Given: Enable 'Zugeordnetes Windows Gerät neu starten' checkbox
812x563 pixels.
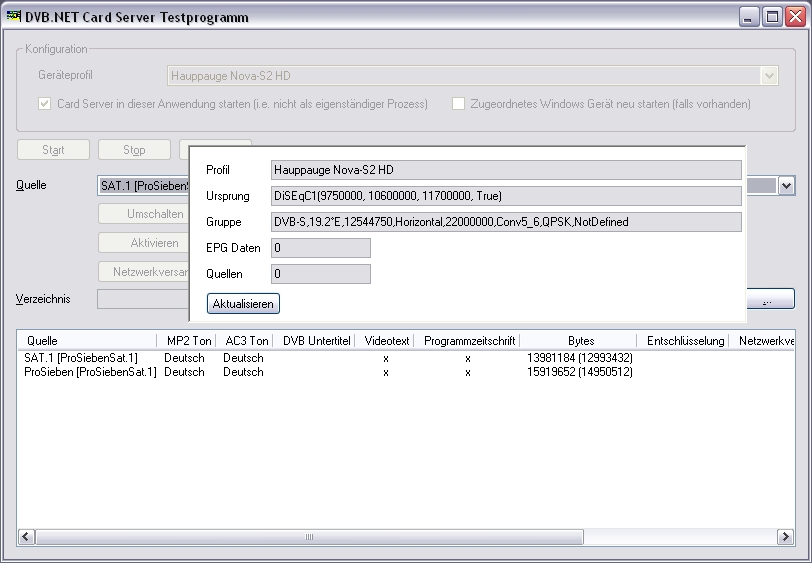Looking at the screenshot, I should [x=459, y=104].
